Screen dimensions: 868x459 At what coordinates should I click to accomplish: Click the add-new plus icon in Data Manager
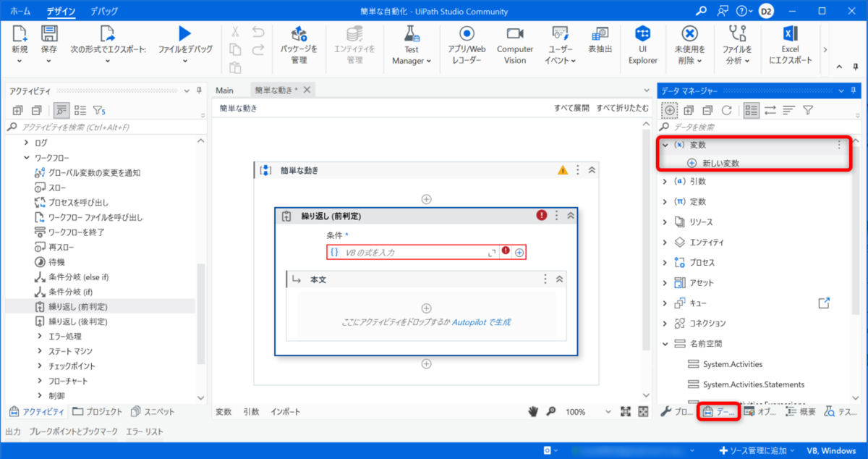[x=670, y=110]
